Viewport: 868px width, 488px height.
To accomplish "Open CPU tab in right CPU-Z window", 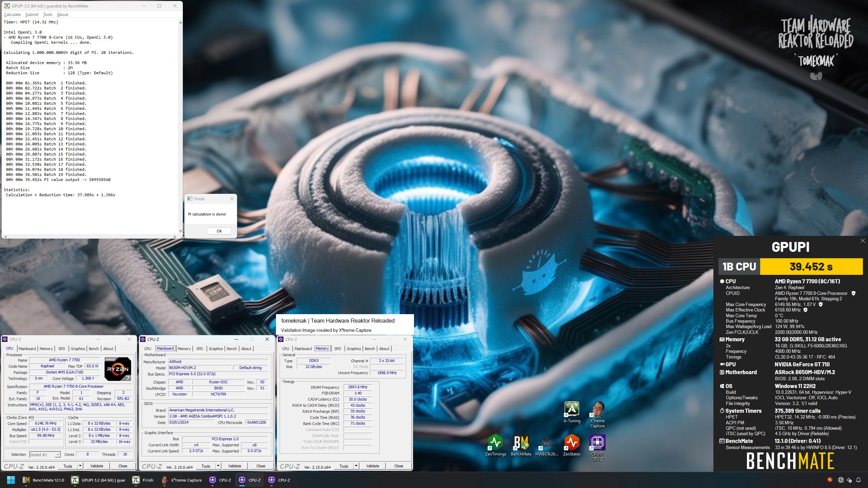I will pos(286,349).
